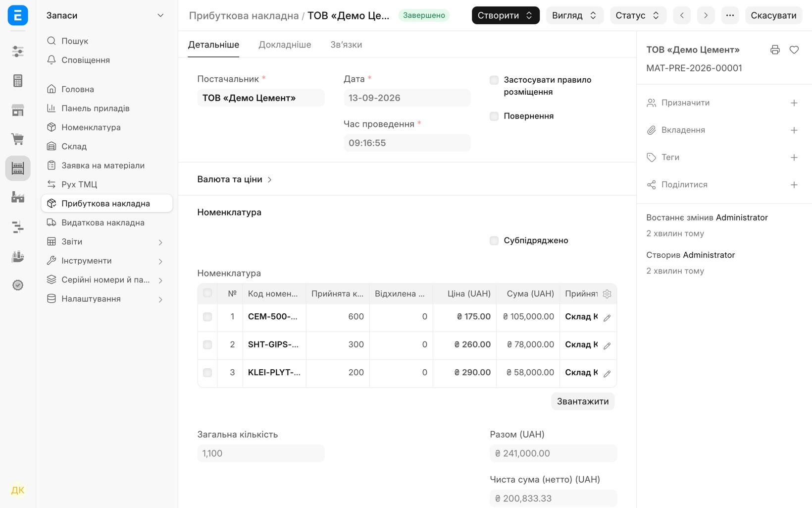
Task: Open the Вигляд dropdown
Action: (x=574, y=15)
